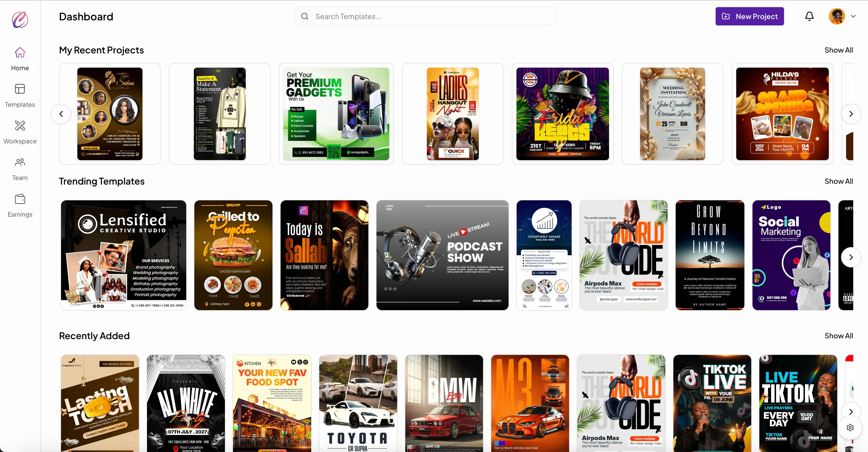The height and width of the screenshot is (452, 868).
Task: Click the My Recent Projects heading
Action: [102, 50]
